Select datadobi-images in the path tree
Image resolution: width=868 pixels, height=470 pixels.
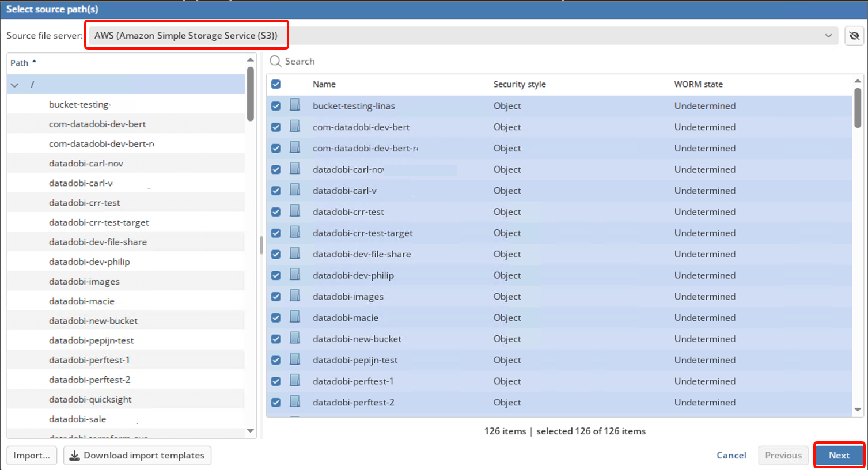85,281
